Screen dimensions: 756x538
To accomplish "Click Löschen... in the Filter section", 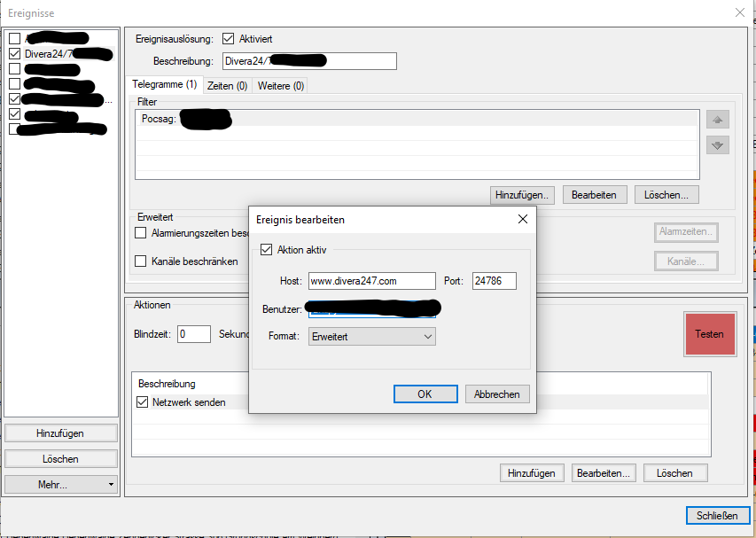I will tap(666, 195).
